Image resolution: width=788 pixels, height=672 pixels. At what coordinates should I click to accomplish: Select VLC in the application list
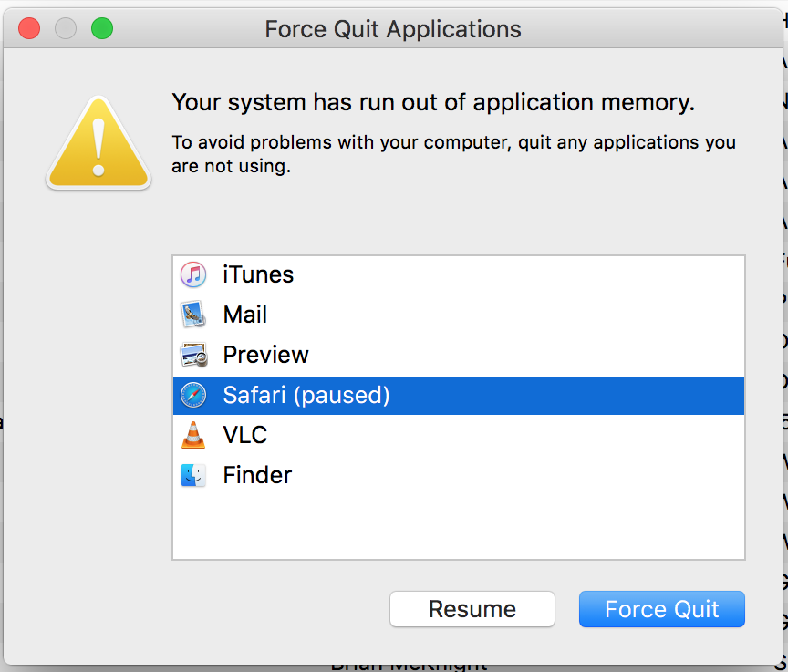coord(459,436)
